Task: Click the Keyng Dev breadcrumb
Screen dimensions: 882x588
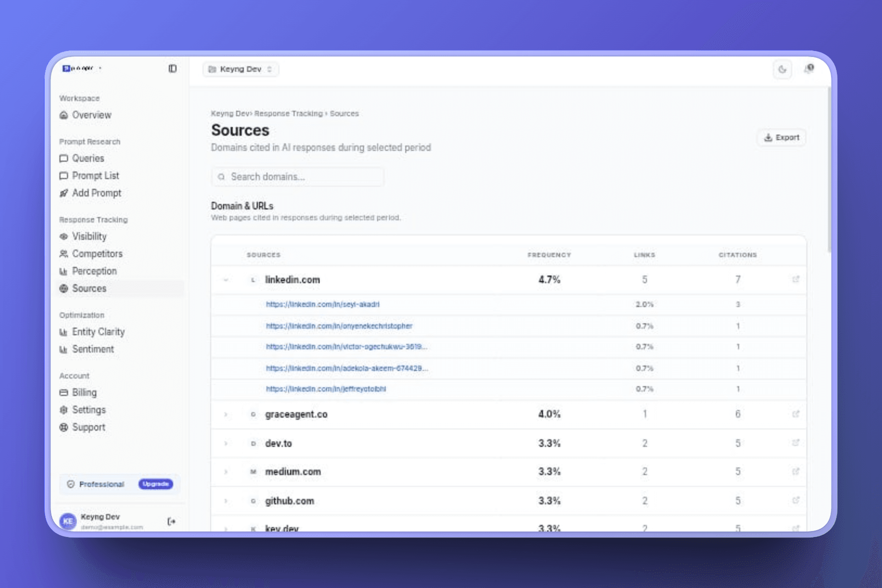Action: coord(230,113)
